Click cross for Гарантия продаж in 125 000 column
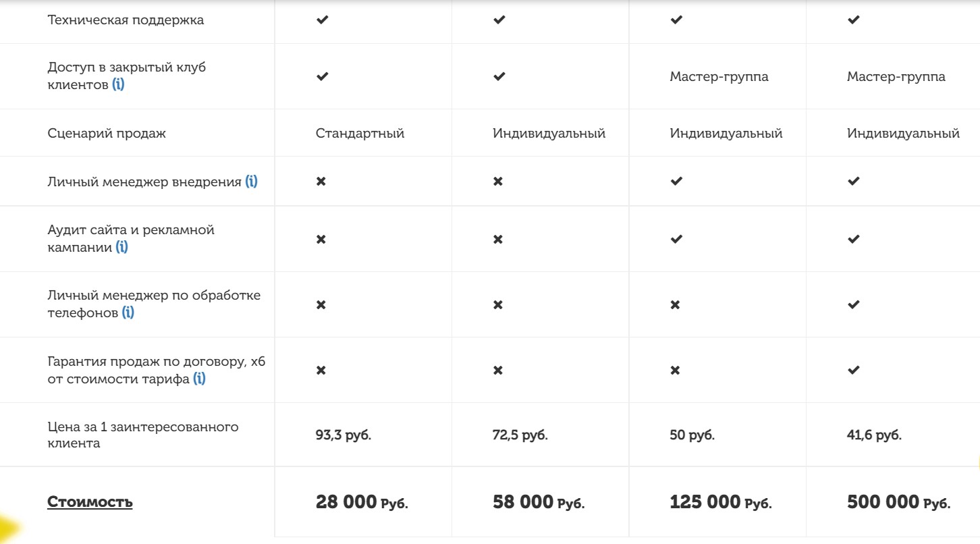Image resolution: width=980 pixels, height=544 pixels. pos(675,370)
